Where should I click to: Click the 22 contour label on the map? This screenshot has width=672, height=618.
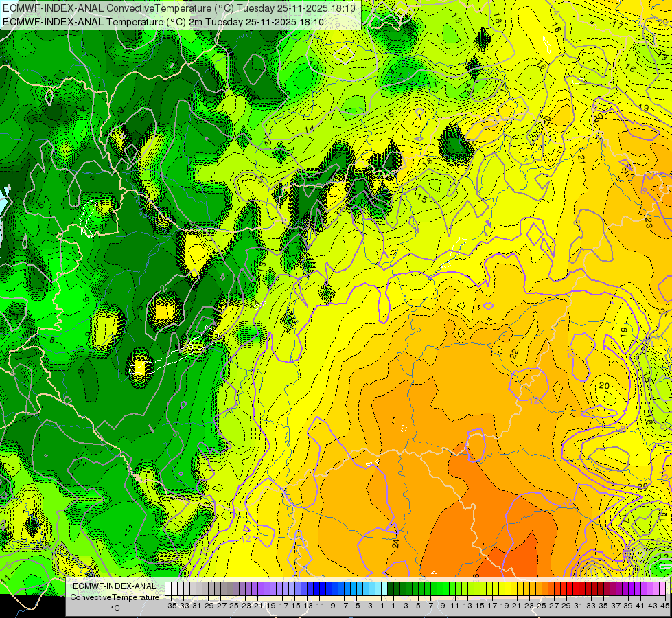click(514, 354)
